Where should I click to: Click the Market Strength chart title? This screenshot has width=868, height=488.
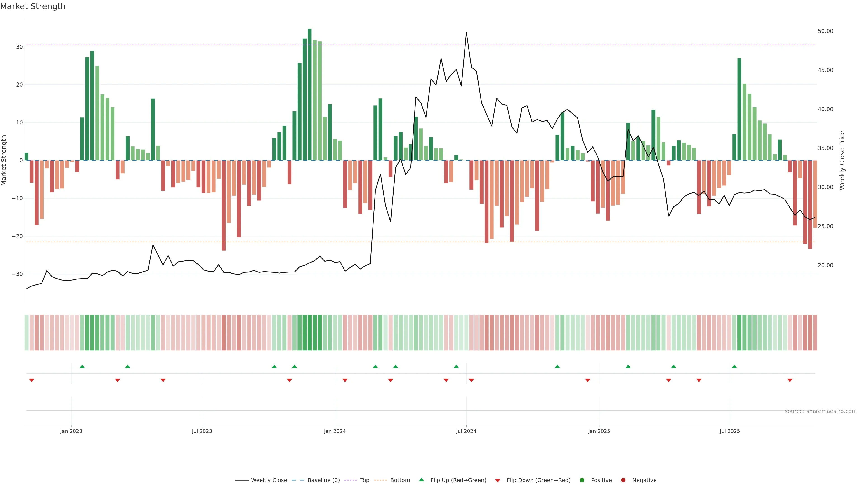coord(33,6)
